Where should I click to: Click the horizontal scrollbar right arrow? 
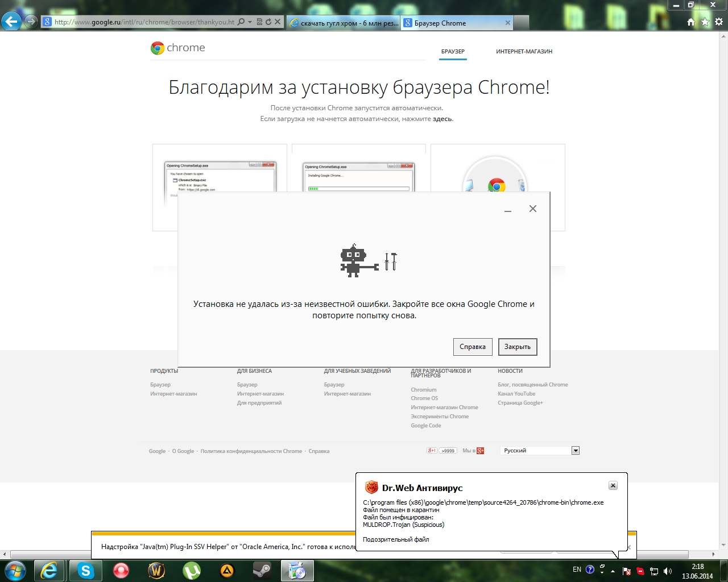(713, 554)
